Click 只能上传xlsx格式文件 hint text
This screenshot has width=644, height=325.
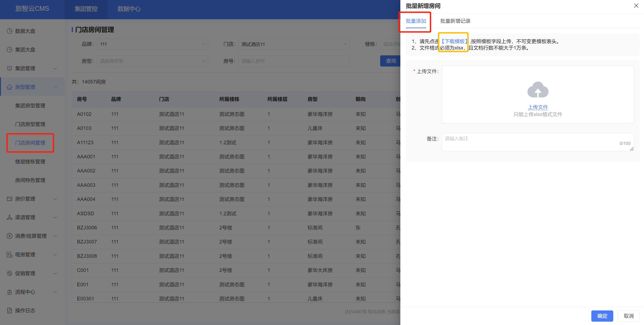pyautogui.click(x=538, y=114)
